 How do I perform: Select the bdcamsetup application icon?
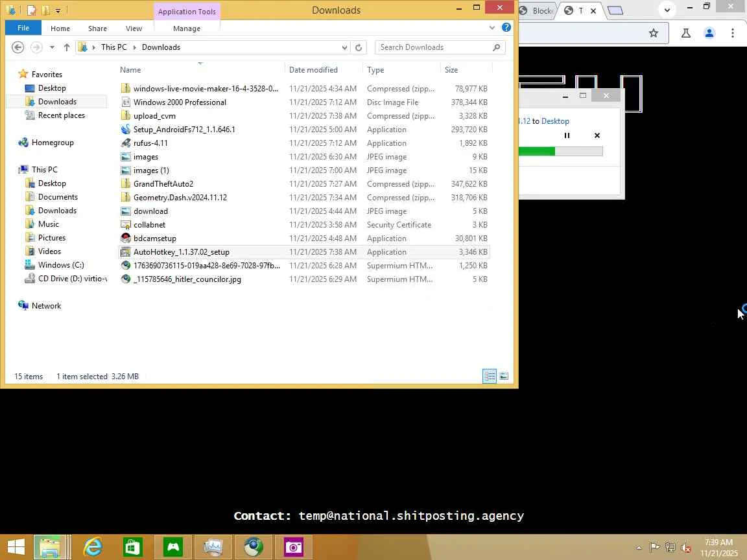point(126,238)
